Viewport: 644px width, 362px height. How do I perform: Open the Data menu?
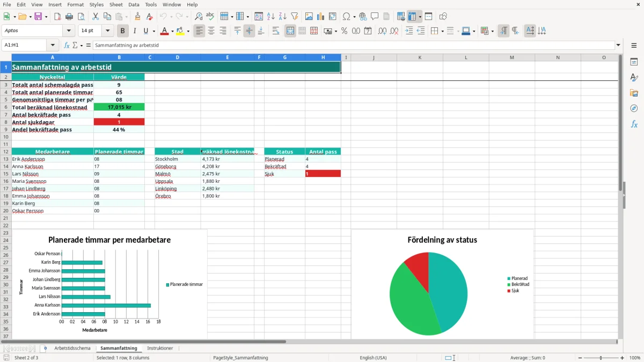pyautogui.click(x=134, y=4)
